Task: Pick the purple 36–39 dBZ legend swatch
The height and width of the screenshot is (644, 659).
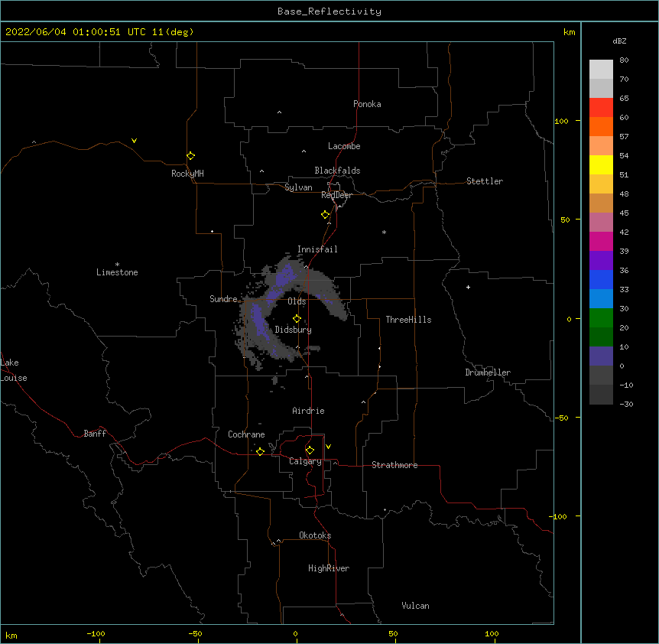Action: [x=601, y=261]
